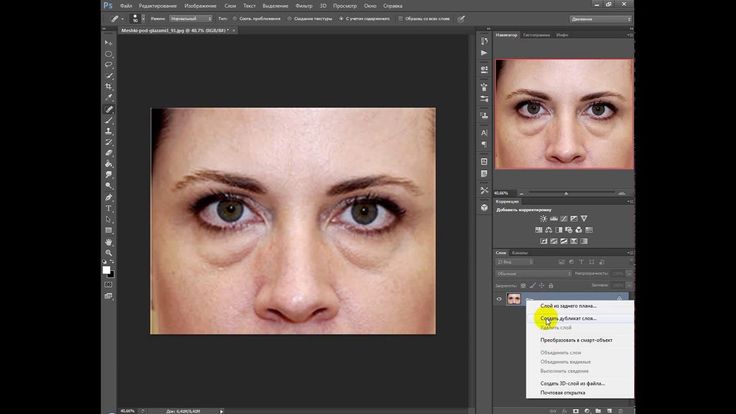736x414 pixels.
Task: Select the Eraser tool
Action: 108,153
